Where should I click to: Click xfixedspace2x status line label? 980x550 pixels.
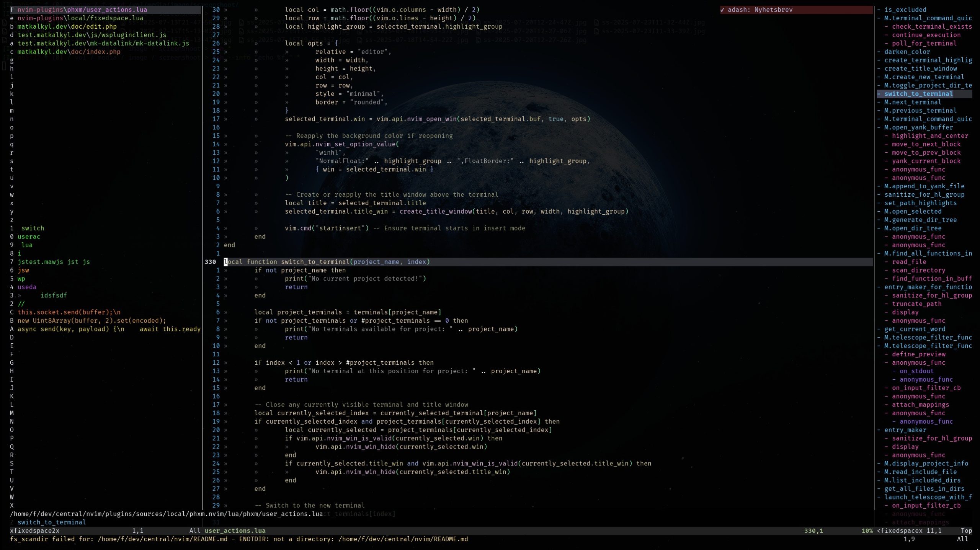(x=34, y=531)
